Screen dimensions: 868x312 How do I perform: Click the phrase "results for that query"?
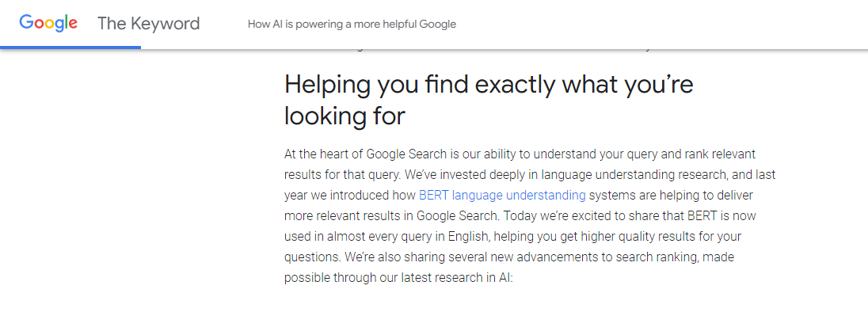[x=342, y=175]
